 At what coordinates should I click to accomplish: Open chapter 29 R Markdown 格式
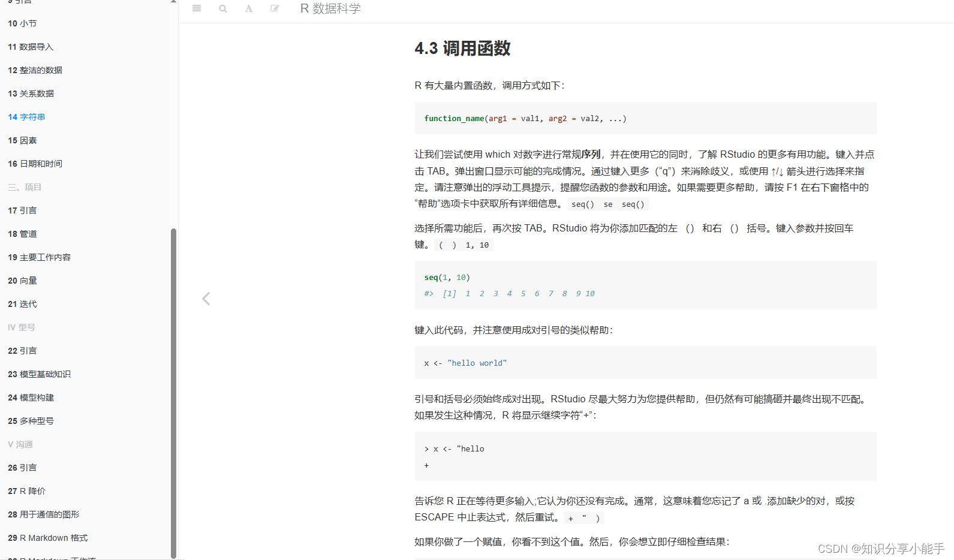coord(47,538)
